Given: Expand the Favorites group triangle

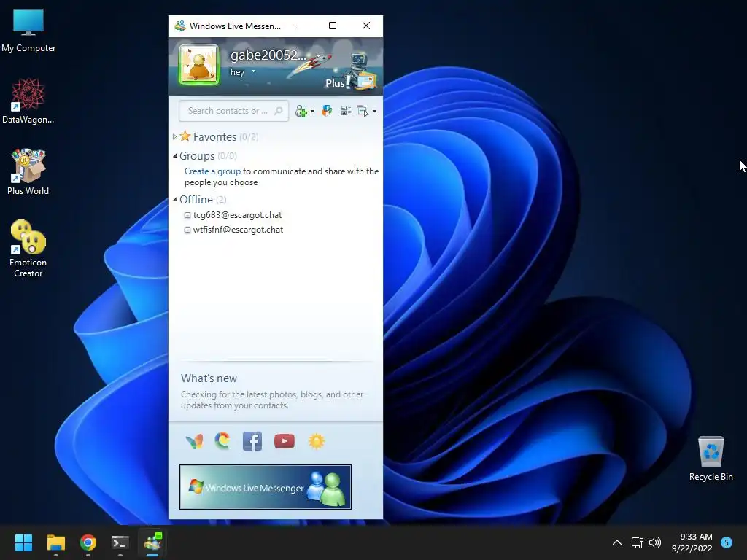Looking at the screenshot, I should [174, 136].
